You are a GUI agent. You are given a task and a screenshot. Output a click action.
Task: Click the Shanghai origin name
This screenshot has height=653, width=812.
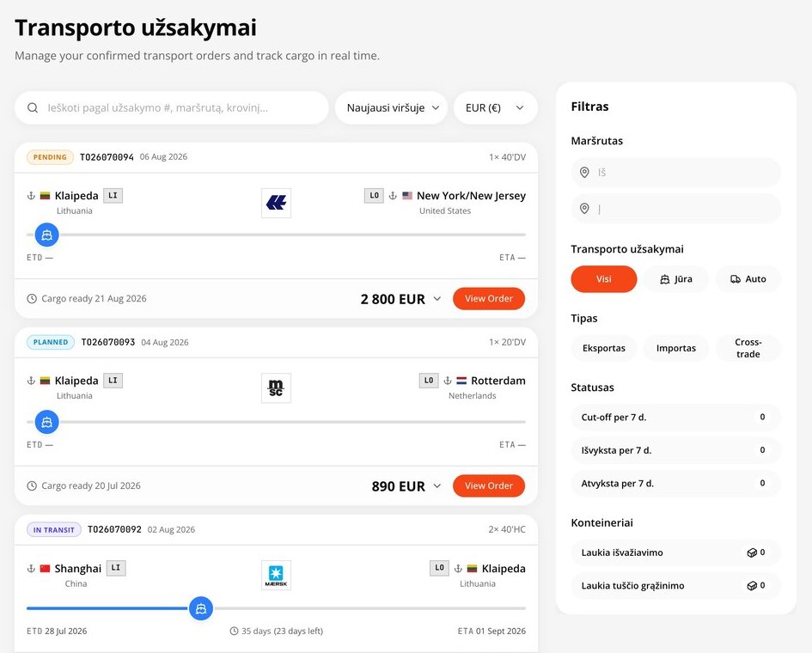coord(77,569)
